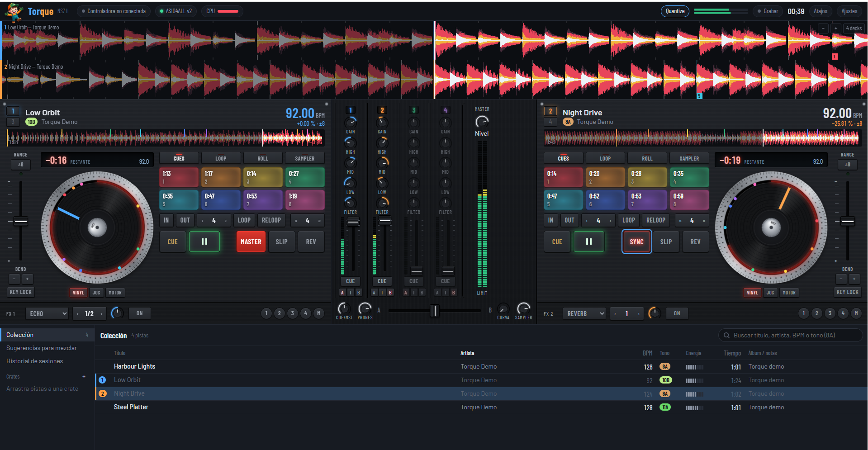Click the plus icon next to Crates
This screenshot has width=868, height=450.
tap(84, 377)
